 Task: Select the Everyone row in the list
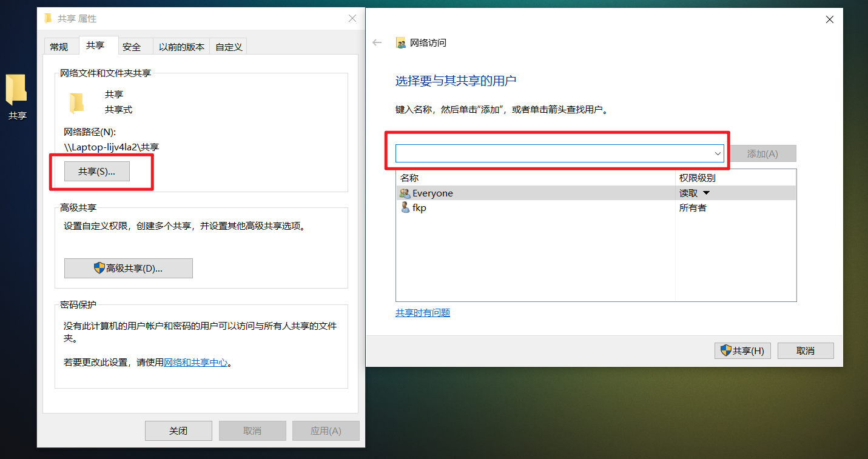(596, 193)
